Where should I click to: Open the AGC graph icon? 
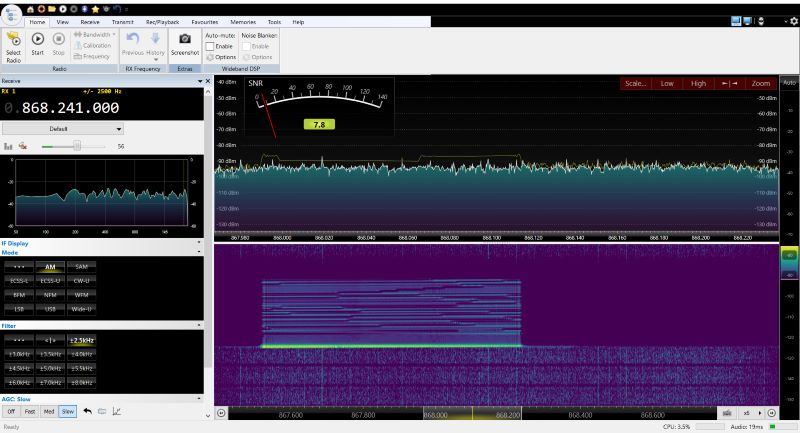[x=116, y=411]
